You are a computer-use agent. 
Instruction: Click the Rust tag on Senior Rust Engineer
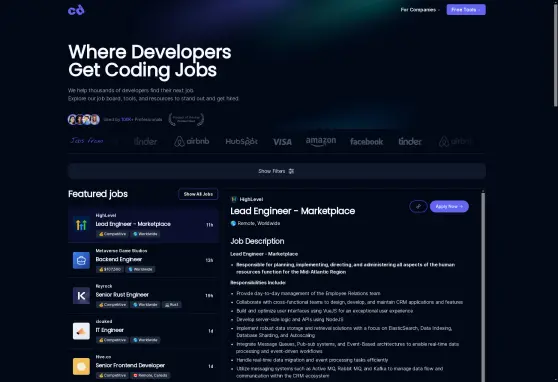[172, 304]
